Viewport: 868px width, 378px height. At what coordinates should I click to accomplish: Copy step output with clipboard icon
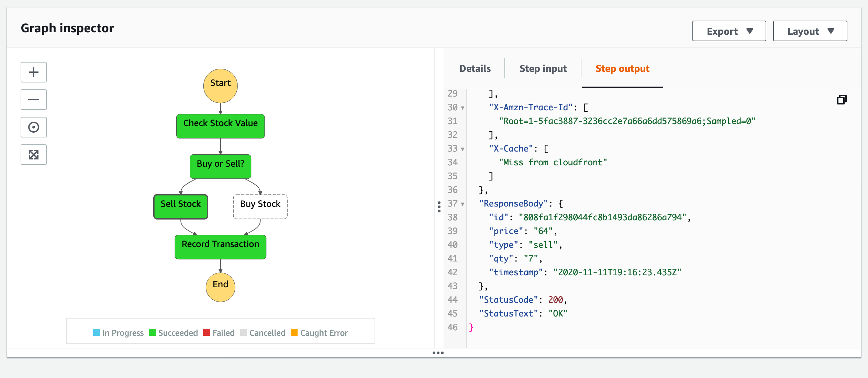coord(842,100)
